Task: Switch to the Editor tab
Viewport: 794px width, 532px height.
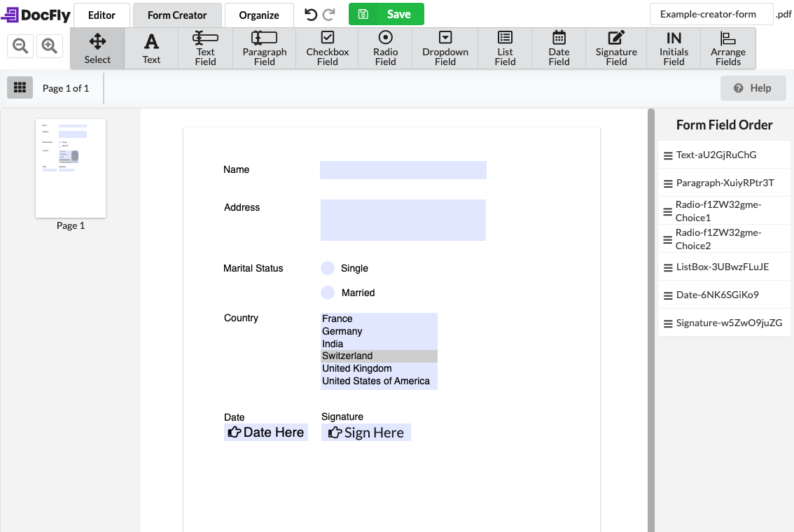Action: [x=101, y=14]
